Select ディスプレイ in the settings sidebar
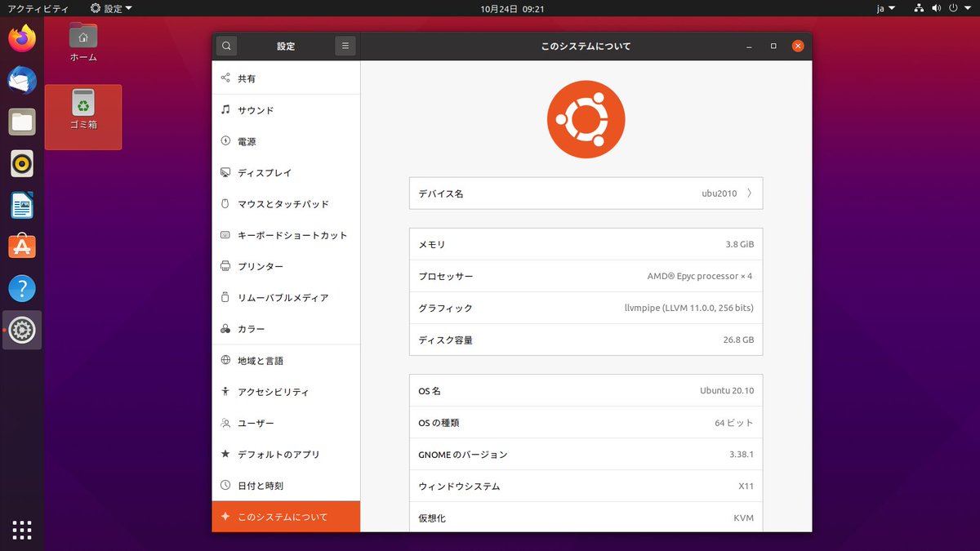The image size is (980, 551). click(286, 172)
